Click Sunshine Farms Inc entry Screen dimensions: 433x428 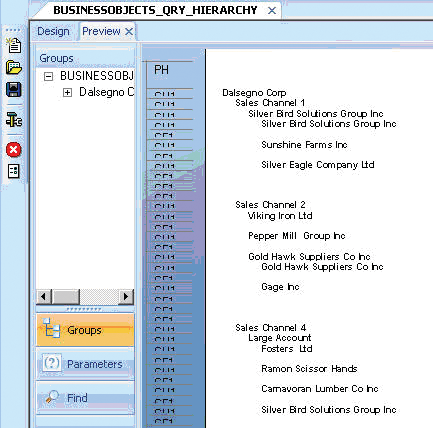coord(304,145)
